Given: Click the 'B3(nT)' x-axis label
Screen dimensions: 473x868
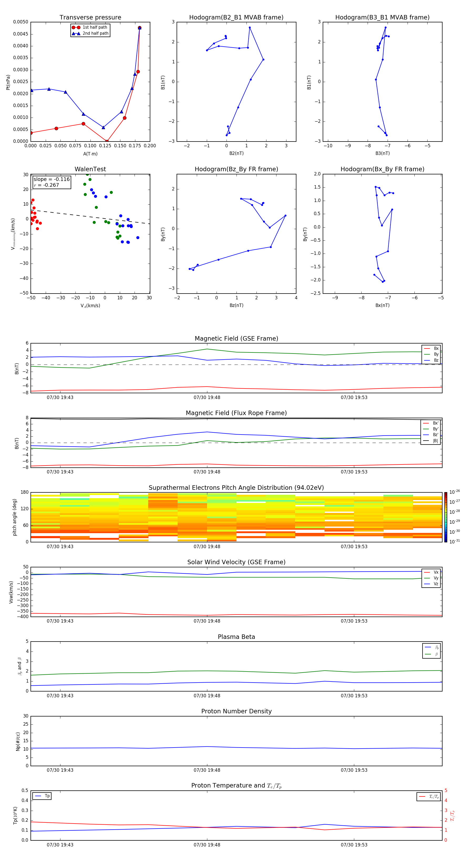Looking at the screenshot, I should 382,153.
